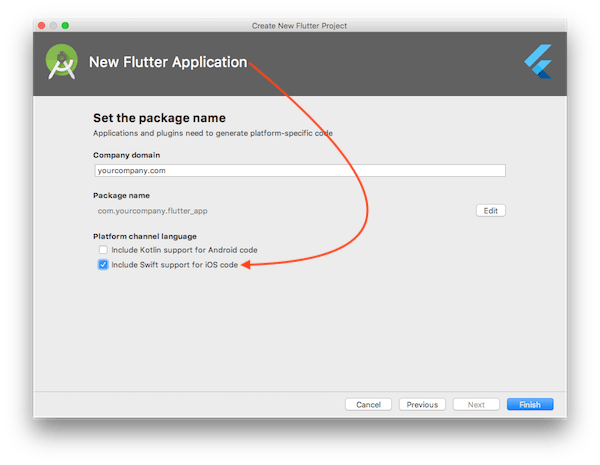Click Edit button next to package name
Image resolution: width=600 pixels, height=465 pixels.
pos(491,211)
